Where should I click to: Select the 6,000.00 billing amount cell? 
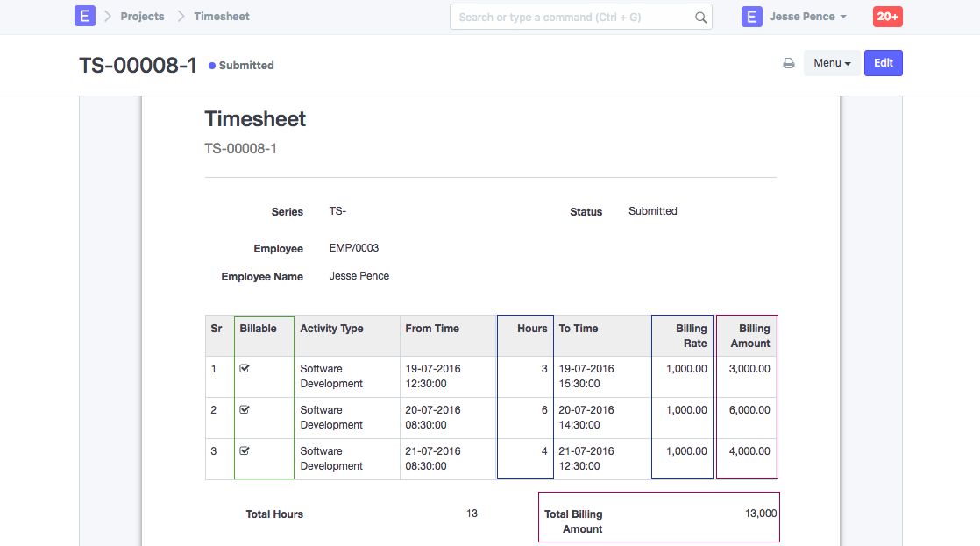pyautogui.click(x=749, y=410)
